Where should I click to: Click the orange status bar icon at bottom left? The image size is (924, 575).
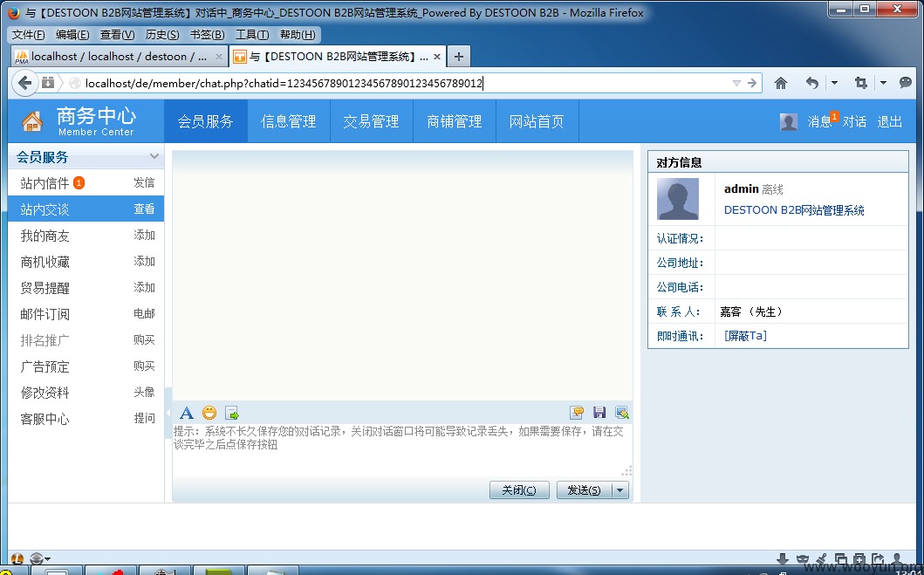point(17,558)
